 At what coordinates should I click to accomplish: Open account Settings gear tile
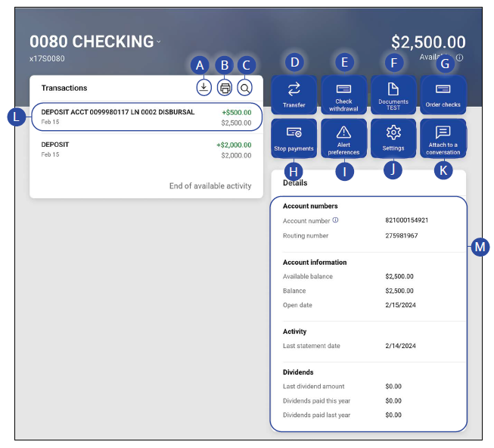pos(393,138)
